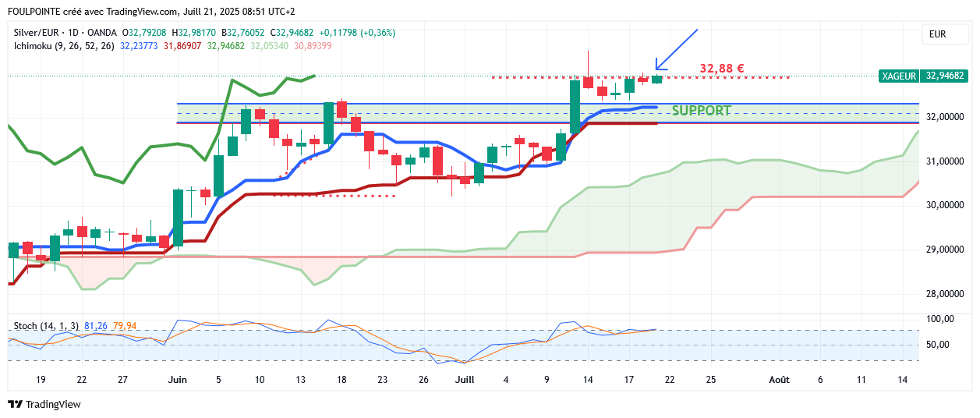Click the 31,86907 Kijun value in legend
980x418 pixels.
[x=182, y=46]
